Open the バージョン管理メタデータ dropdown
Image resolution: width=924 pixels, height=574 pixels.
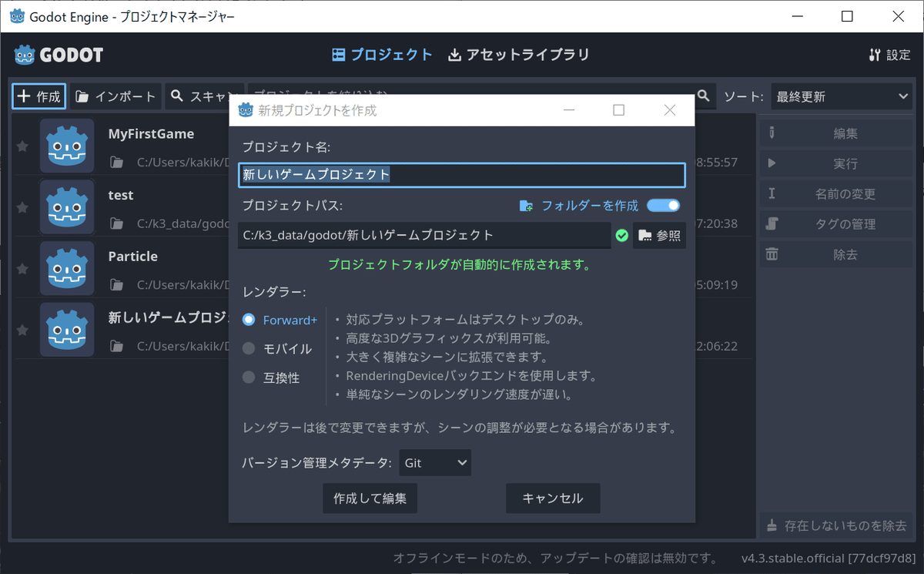[x=434, y=462]
